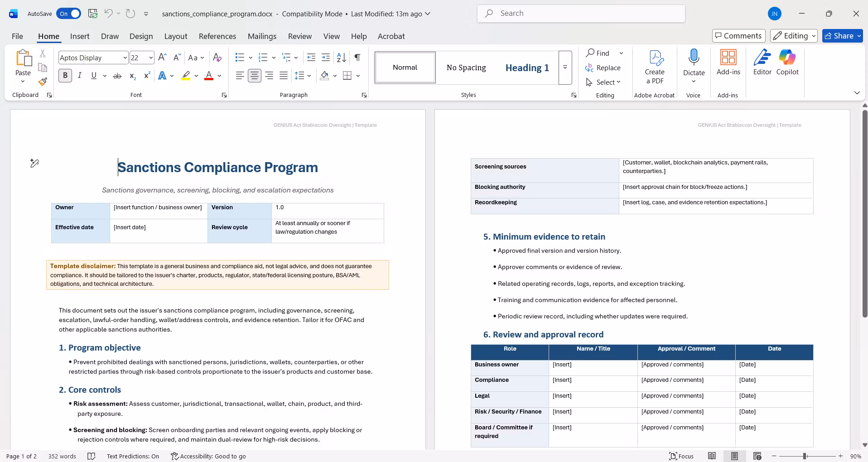
Task: Click the Search box in title bar
Action: coord(581,14)
